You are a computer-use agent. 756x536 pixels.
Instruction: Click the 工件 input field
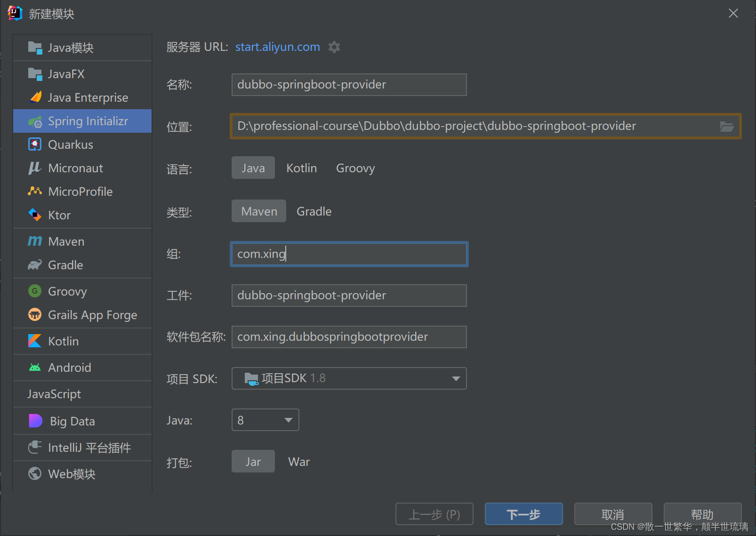pos(349,296)
